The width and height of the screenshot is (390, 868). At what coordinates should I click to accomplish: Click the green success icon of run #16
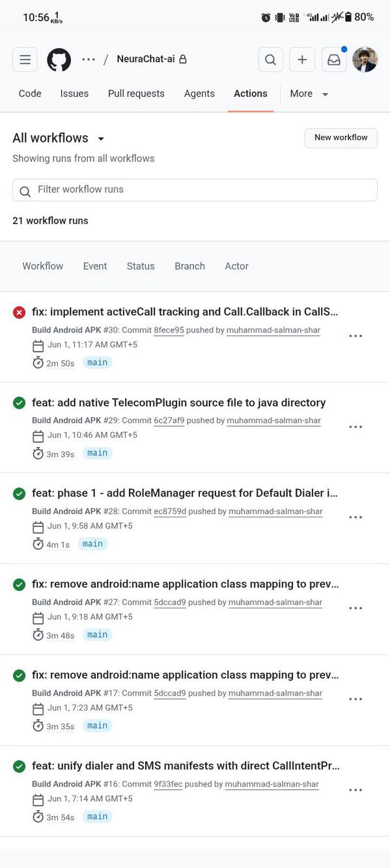click(19, 766)
